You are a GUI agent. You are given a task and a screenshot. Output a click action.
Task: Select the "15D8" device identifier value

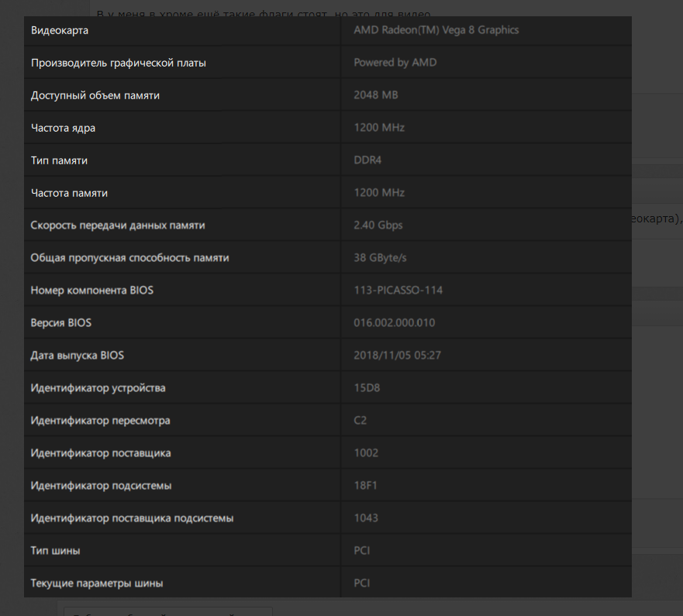(x=367, y=388)
